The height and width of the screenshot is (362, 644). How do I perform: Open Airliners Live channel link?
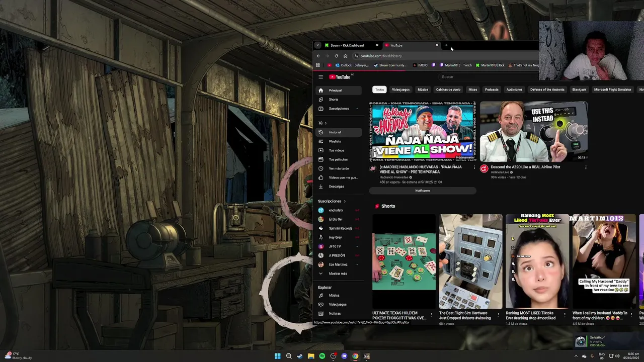click(x=500, y=172)
